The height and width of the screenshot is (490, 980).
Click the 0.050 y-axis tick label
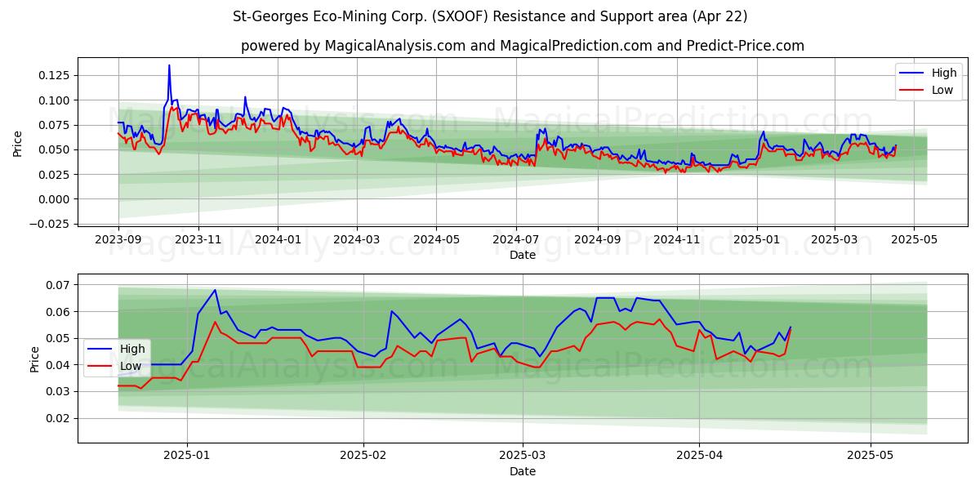pyautogui.click(x=56, y=149)
